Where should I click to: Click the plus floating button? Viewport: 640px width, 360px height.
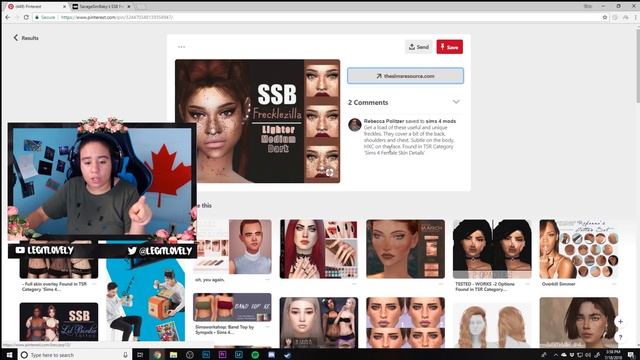(620, 322)
